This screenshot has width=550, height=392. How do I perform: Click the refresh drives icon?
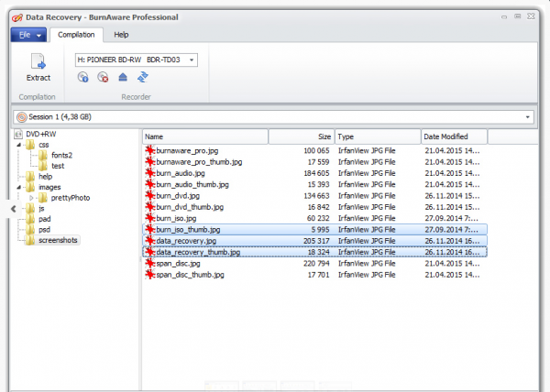tap(143, 77)
